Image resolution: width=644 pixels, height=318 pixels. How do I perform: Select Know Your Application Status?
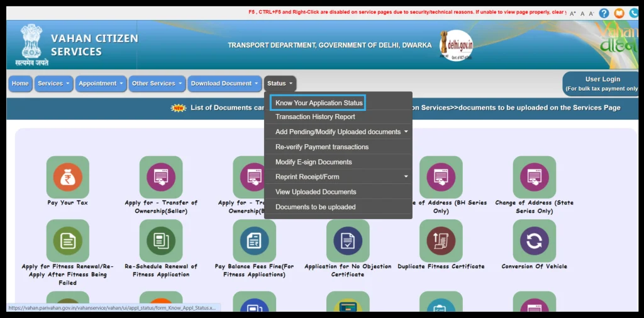(318, 103)
